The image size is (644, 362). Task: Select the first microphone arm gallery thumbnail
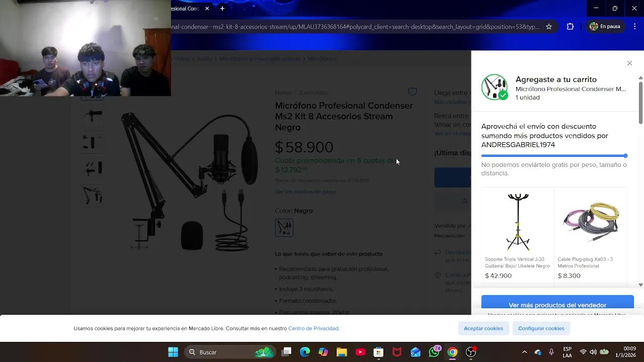tap(93, 116)
